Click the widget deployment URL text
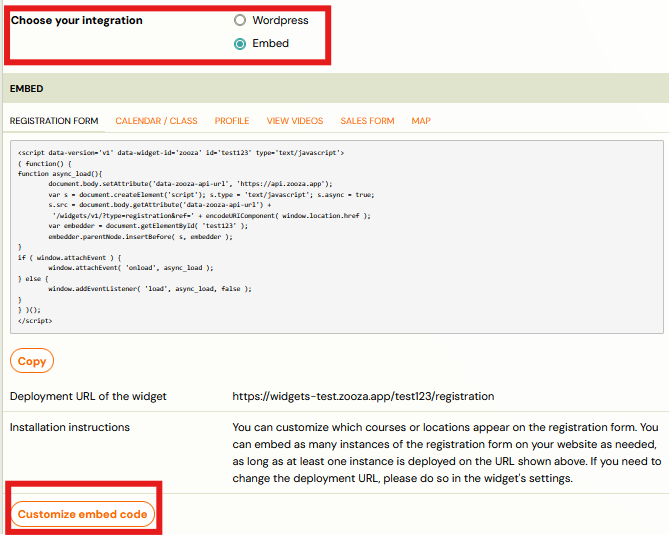The image size is (669, 535). [363, 396]
